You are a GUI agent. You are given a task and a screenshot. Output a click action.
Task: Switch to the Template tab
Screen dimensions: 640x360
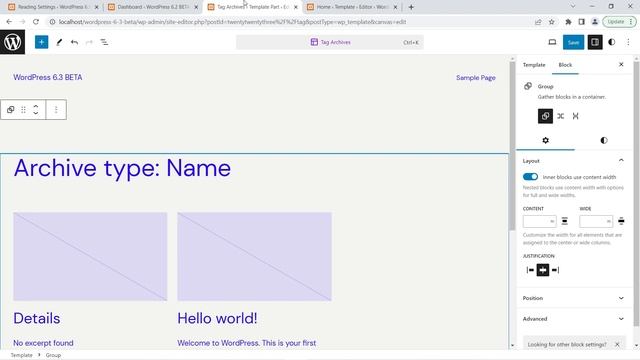point(534,65)
